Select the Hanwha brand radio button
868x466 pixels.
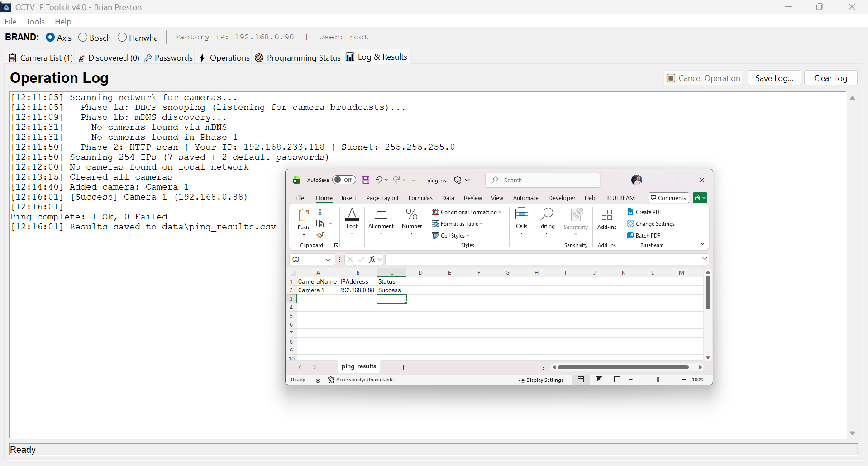(122, 37)
